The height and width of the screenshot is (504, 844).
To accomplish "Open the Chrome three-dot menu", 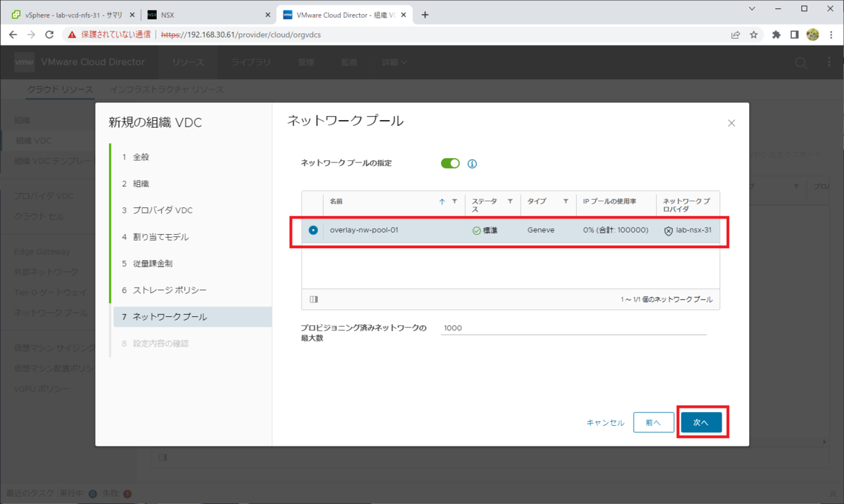I will 830,34.
